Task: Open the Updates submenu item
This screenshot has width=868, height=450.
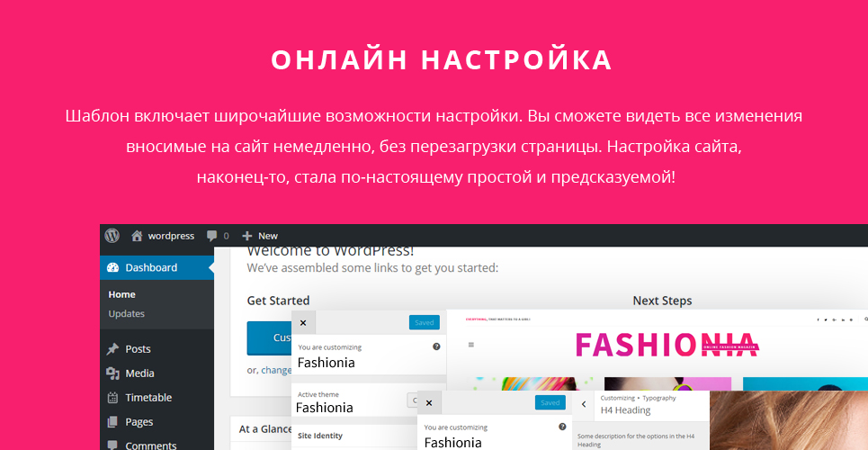Action: coord(126,313)
